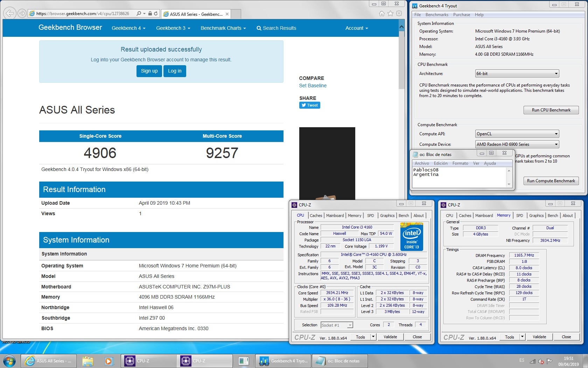Screen dimensions: 588x368
Task: Open the Help menu in Geekbench 4
Action: point(479,15)
